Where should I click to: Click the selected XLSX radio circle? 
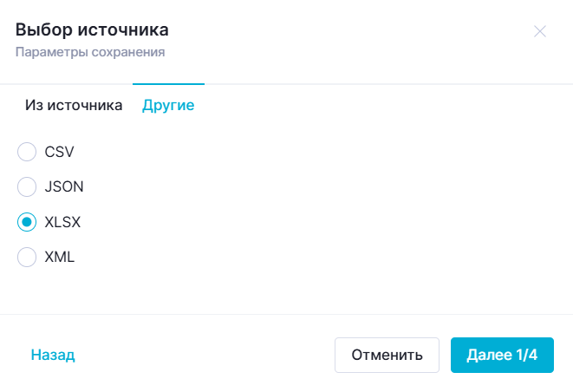27,222
